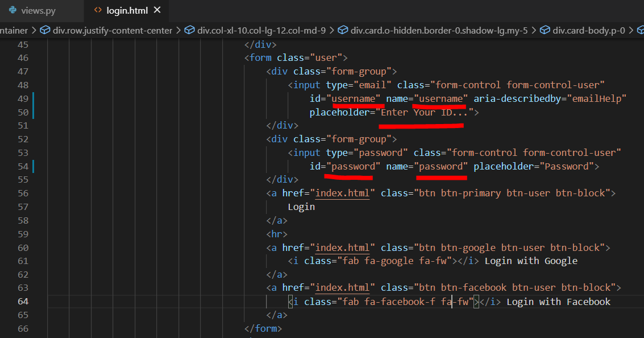644x338 pixels.
Task: Click "btn btn-facebook btn-user btn-block" class value
Action: pos(514,288)
